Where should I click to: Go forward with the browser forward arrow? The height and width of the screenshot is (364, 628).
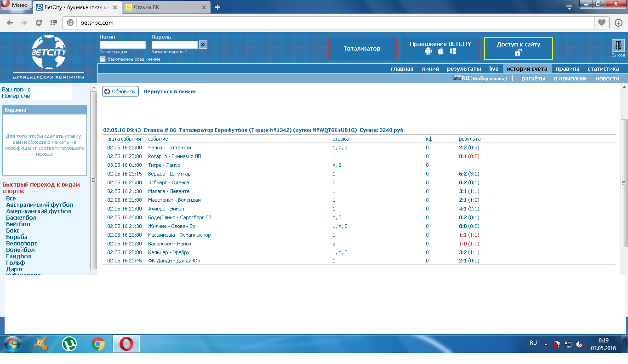24,23
